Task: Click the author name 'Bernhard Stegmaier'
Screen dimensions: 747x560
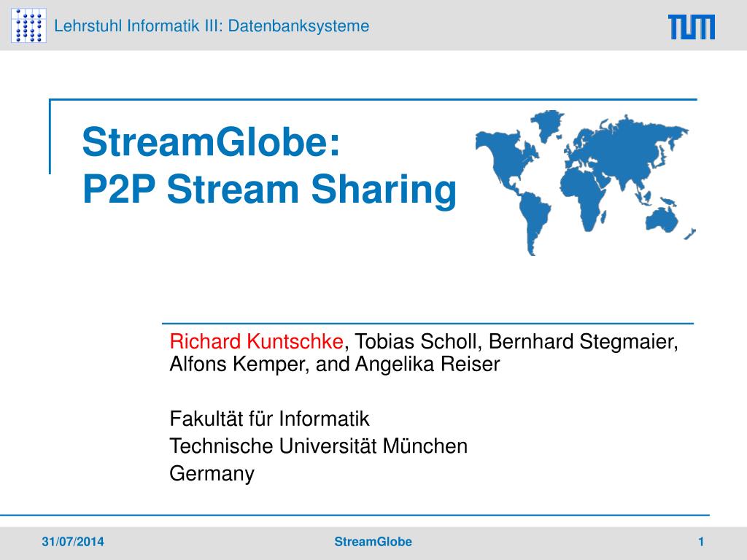Action: [581, 341]
